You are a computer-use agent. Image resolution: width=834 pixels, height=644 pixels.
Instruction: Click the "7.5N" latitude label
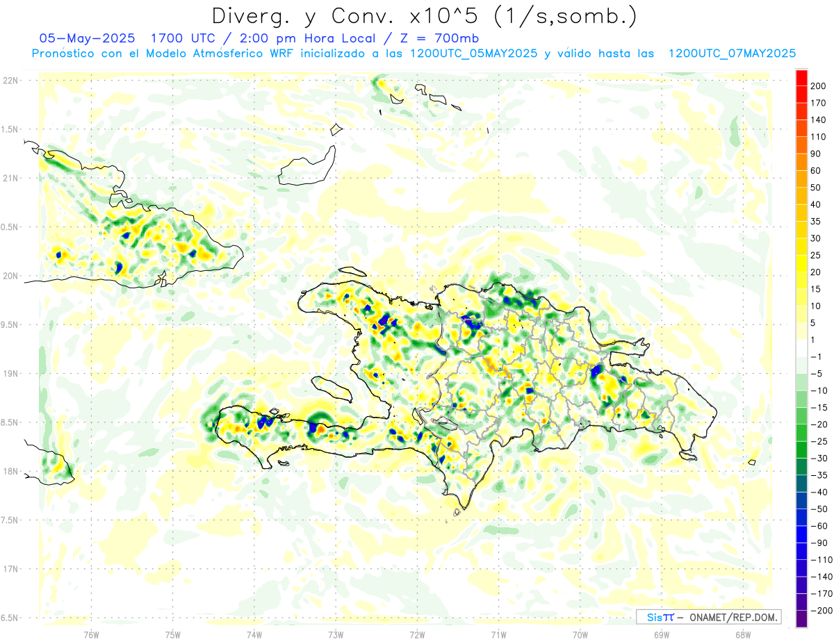[10, 520]
